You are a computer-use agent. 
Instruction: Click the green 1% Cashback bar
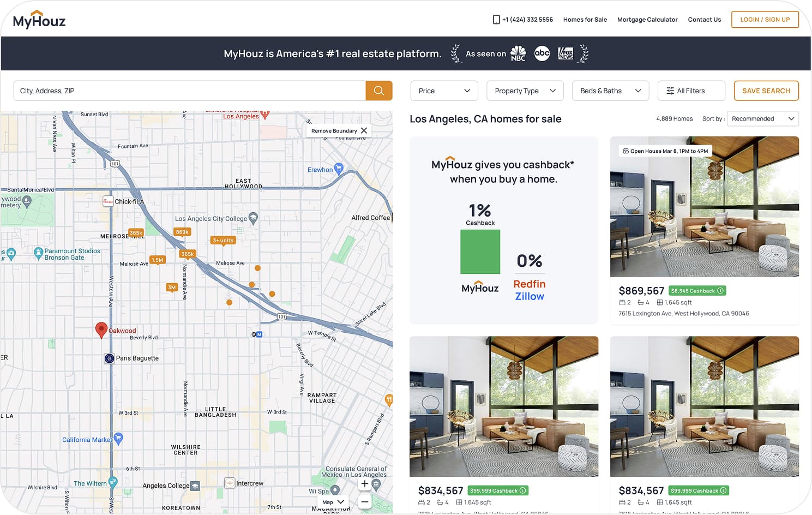tap(480, 251)
